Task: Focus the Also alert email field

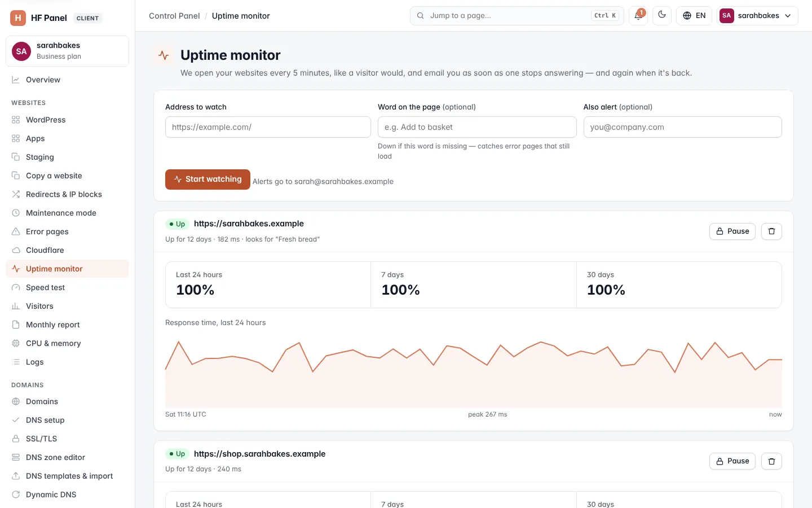Action: coord(682,127)
